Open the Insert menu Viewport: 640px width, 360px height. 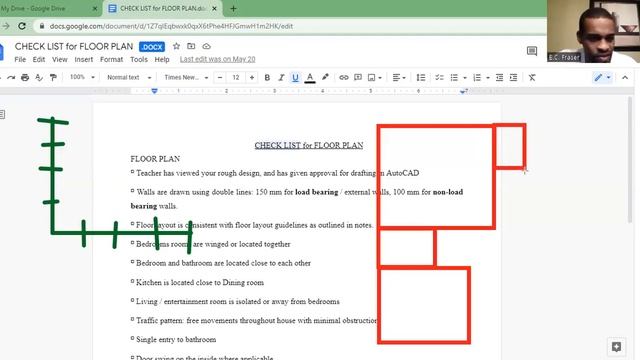point(84,60)
